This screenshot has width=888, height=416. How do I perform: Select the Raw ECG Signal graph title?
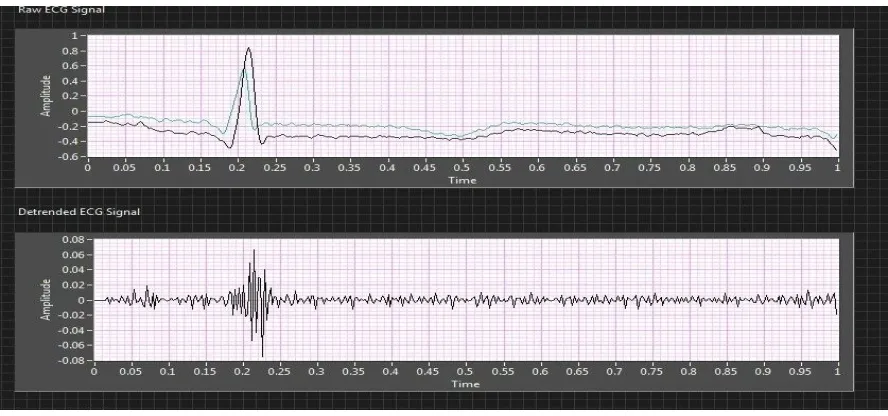pos(61,10)
